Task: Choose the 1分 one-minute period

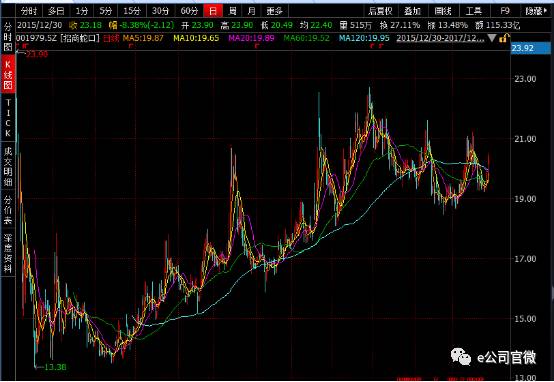Action: (82, 11)
